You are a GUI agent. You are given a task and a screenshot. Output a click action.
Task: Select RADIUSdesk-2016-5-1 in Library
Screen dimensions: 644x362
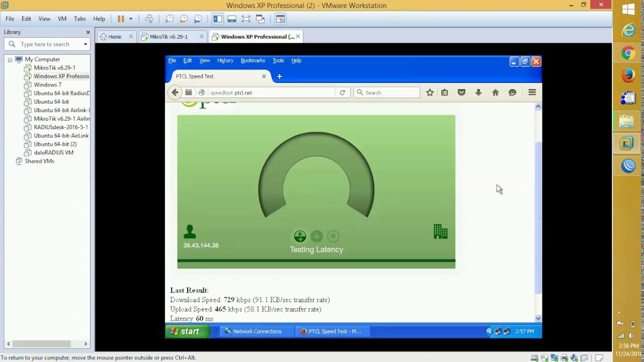(x=60, y=127)
